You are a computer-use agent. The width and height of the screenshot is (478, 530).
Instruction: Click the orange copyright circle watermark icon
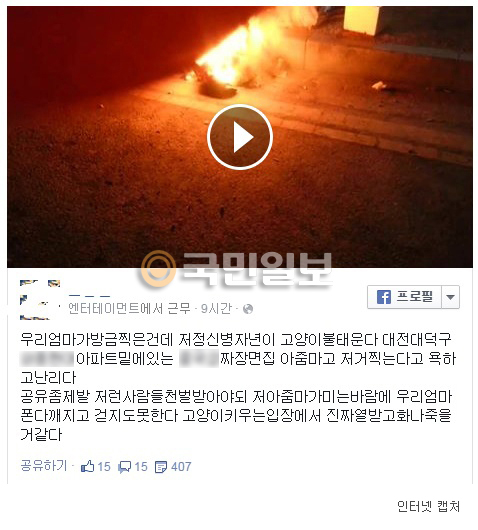[x=158, y=269]
